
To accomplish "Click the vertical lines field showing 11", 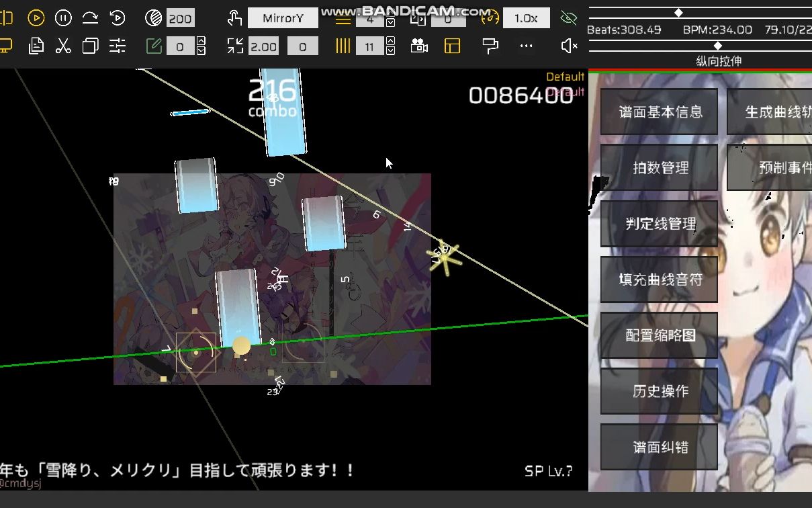I will 370,46.
